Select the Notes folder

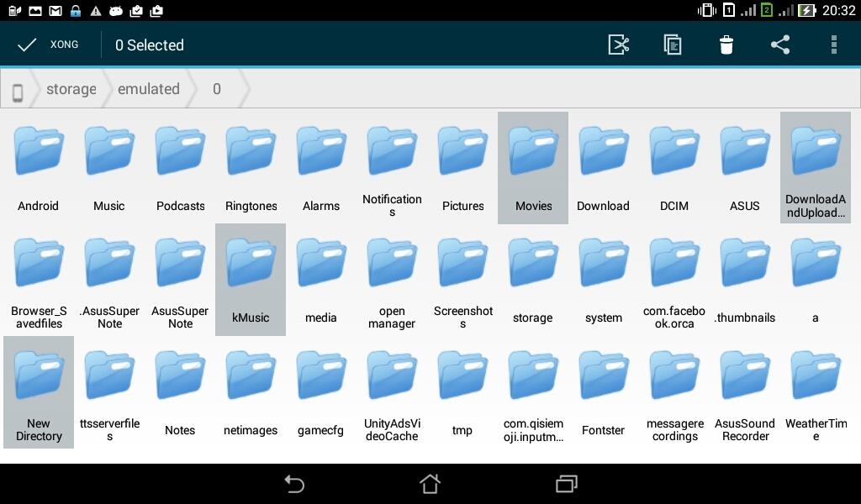[180, 392]
